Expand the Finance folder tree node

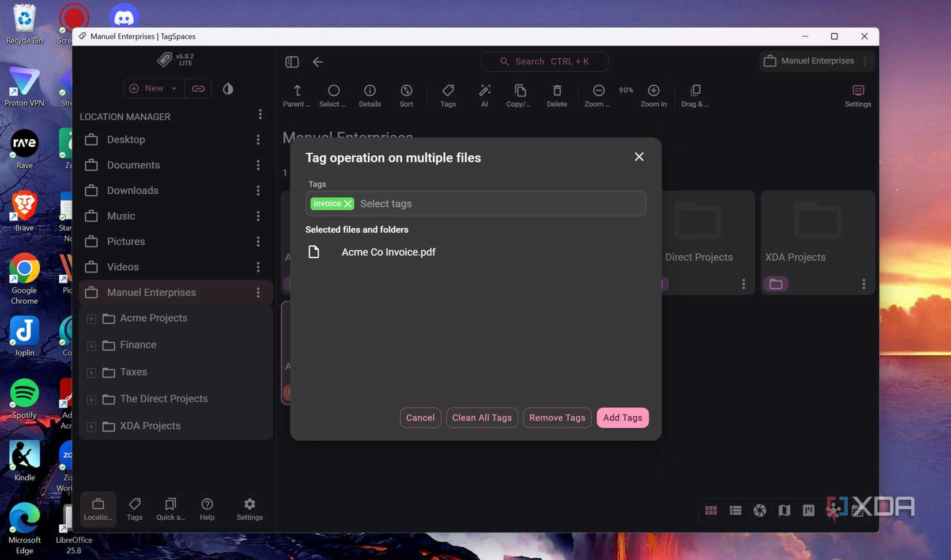click(91, 346)
